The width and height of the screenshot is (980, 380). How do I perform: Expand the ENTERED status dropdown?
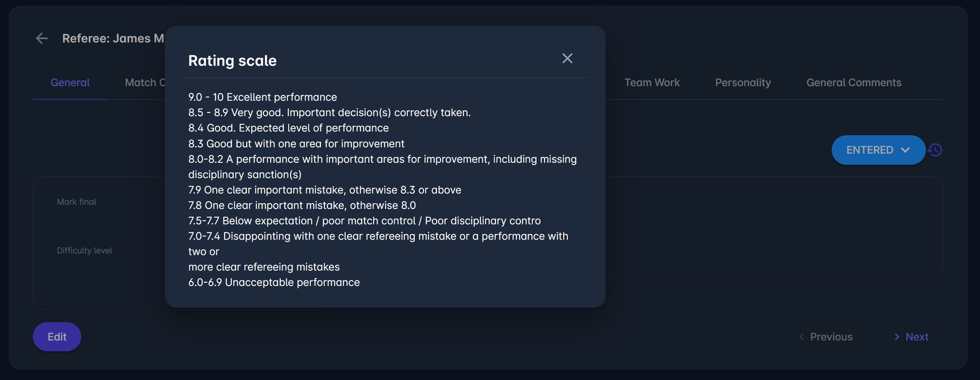pyautogui.click(x=878, y=150)
